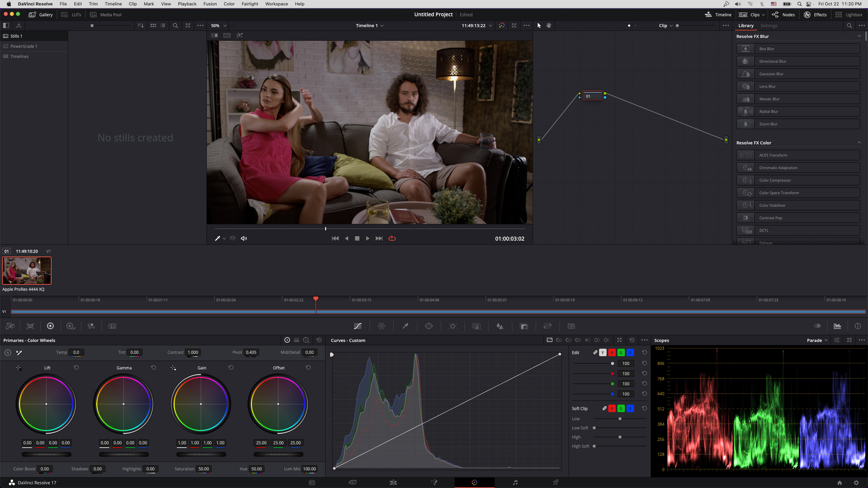Open the Sizing palette
The image size is (868, 488).
tap(547, 326)
